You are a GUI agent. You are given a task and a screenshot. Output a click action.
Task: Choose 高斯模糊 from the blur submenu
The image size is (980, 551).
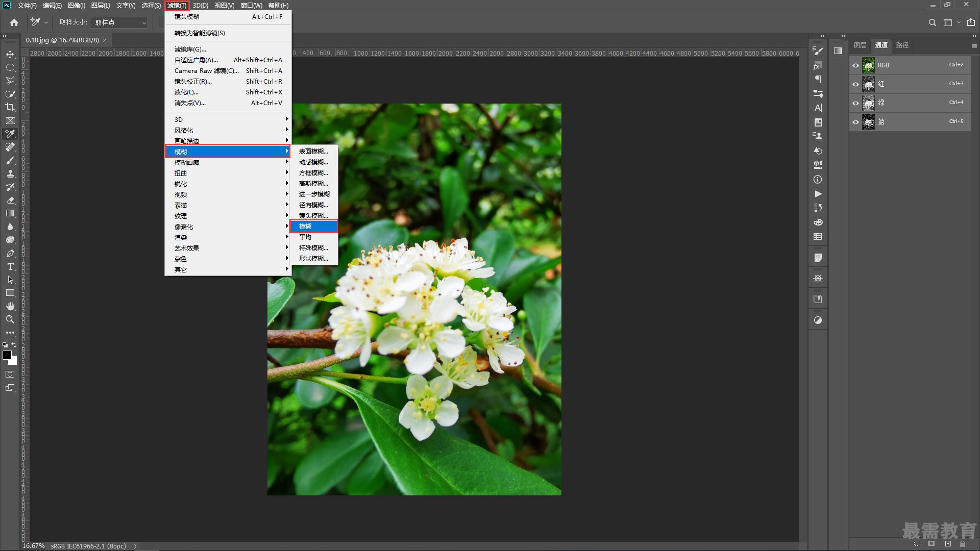(314, 184)
